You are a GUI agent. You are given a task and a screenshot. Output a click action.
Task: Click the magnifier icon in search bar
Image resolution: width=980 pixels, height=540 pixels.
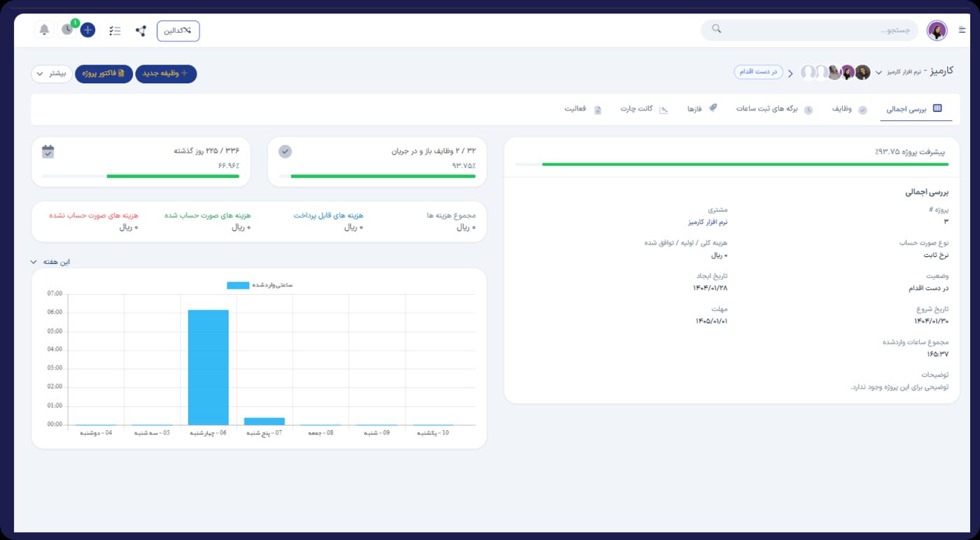(716, 29)
